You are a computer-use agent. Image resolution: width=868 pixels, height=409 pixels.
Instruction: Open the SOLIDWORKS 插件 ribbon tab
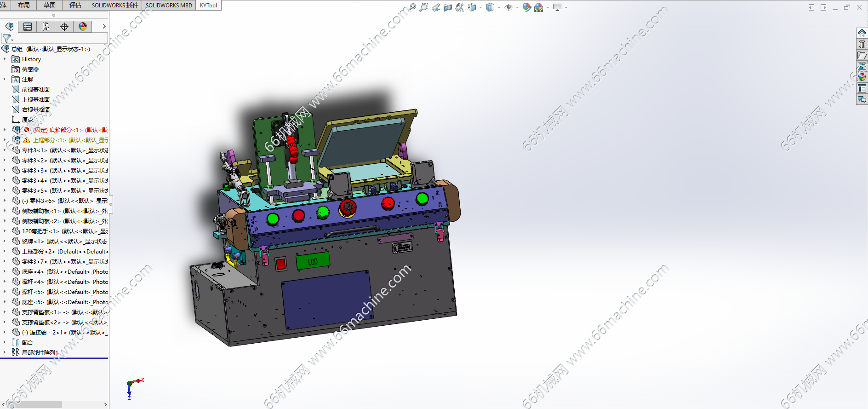click(115, 5)
